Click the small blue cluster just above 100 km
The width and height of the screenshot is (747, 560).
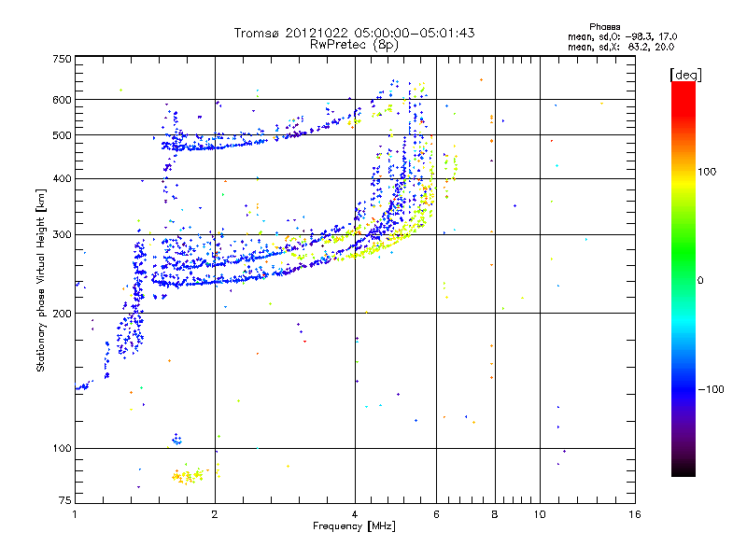click(176, 439)
